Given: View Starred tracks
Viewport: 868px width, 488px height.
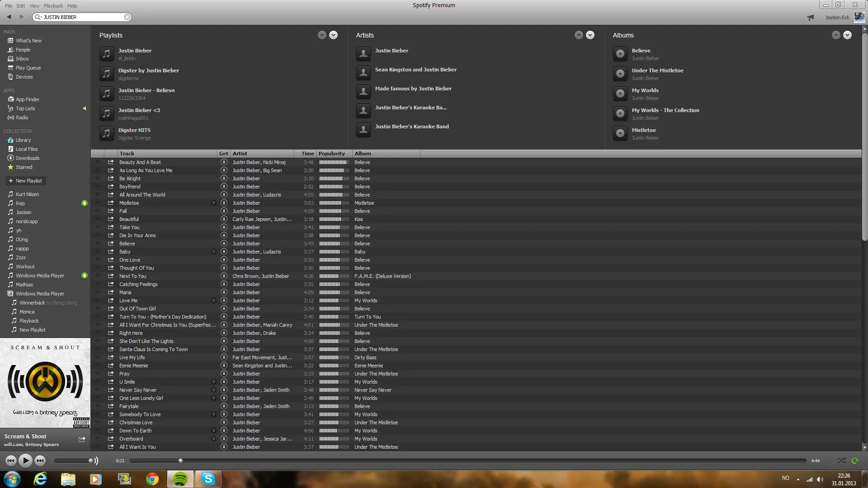Looking at the screenshot, I should point(24,167).
